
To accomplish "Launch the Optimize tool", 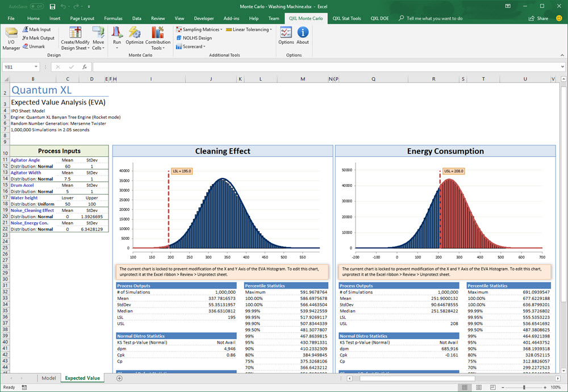I will click(x=135, y=36).
